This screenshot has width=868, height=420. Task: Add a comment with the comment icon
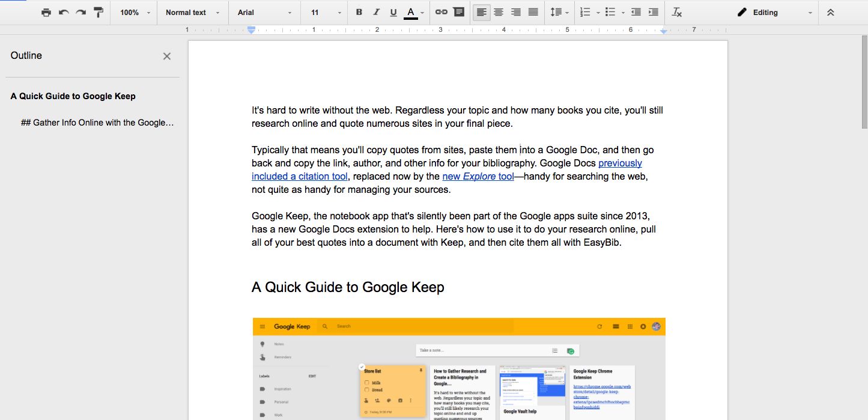pos(459,12)
